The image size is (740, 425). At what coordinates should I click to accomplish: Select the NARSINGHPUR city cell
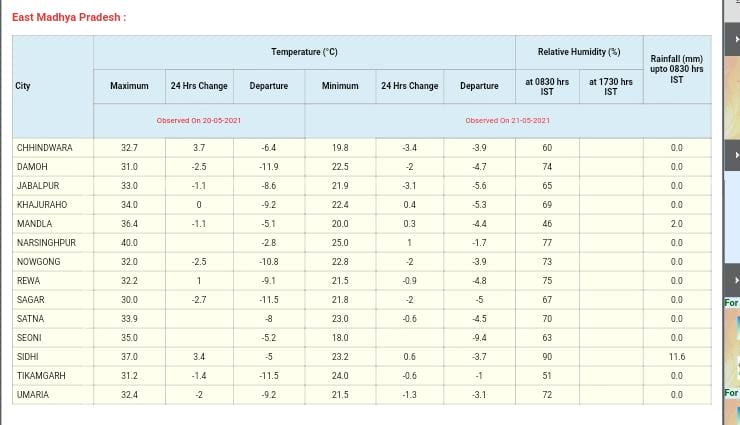[47, 243]
